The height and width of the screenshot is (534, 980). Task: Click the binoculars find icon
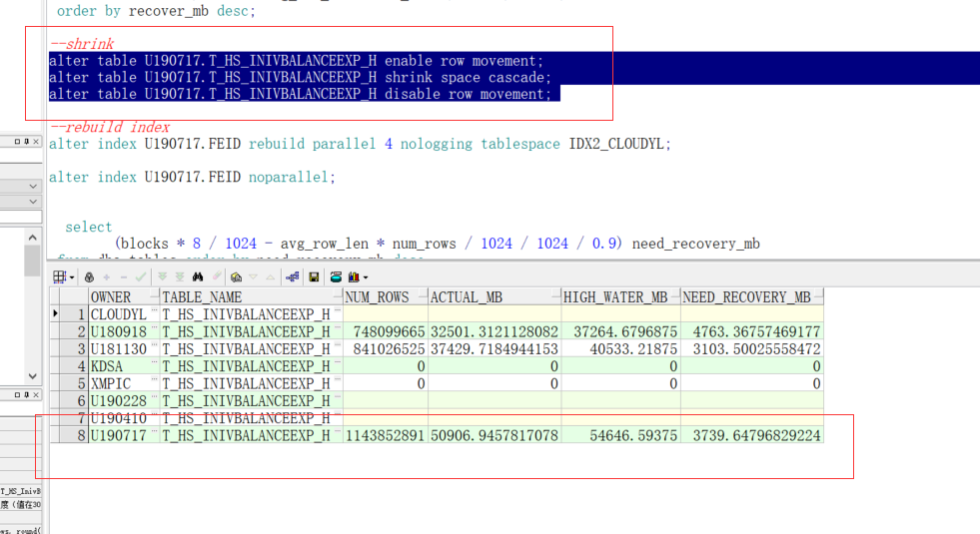(x=198, y=276)
